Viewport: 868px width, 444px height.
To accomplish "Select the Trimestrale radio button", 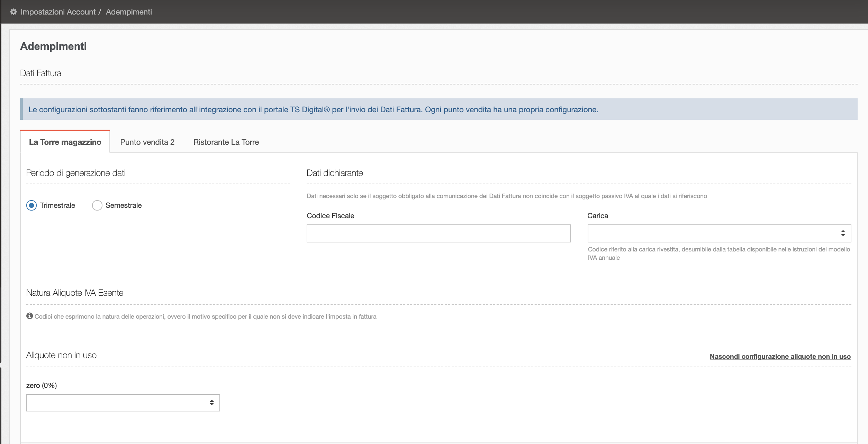I will pyautogui.click(x=31, y=205).
